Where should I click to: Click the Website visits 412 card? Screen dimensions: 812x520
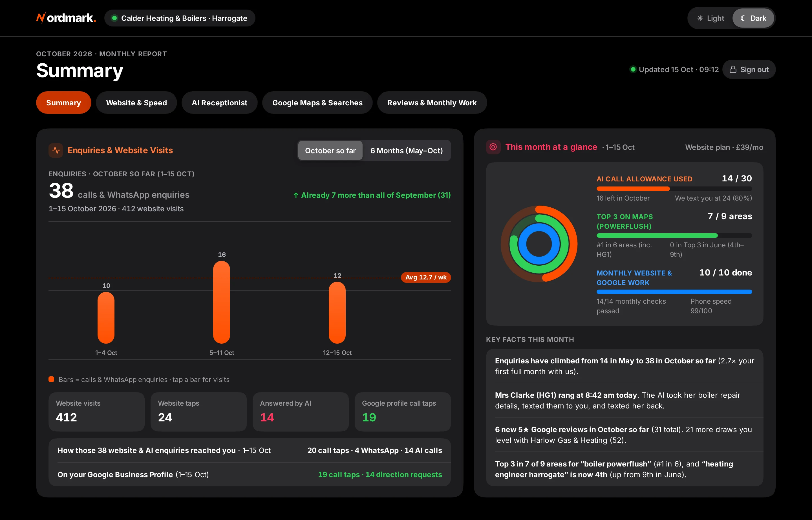[x=97, y=412]
